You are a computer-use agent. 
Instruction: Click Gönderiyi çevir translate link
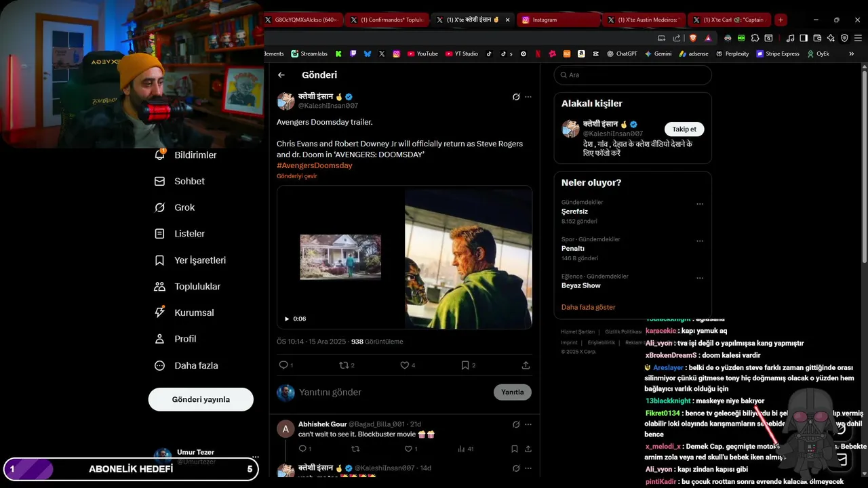click(297, 176)
